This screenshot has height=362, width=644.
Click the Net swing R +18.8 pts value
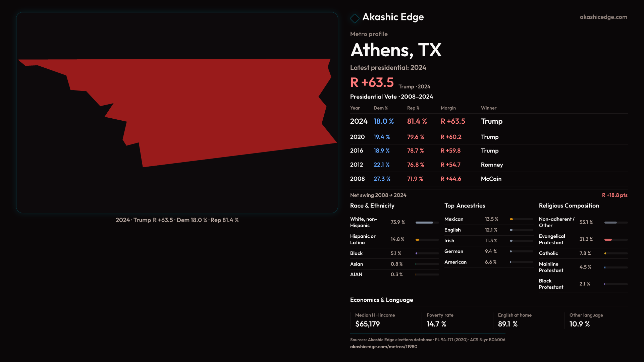click(614, 195)
